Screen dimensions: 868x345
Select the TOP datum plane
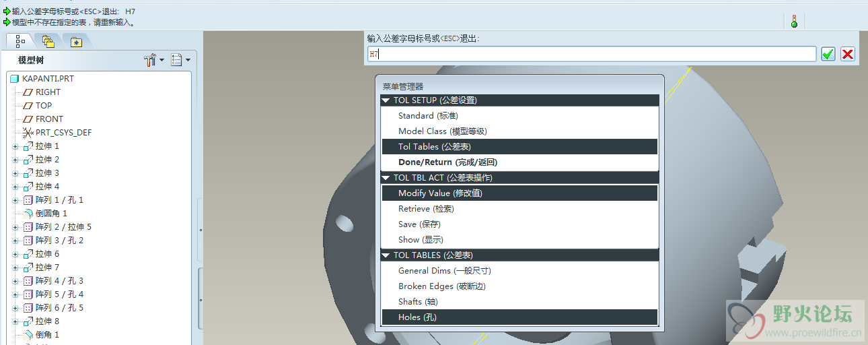pos(44,105)
